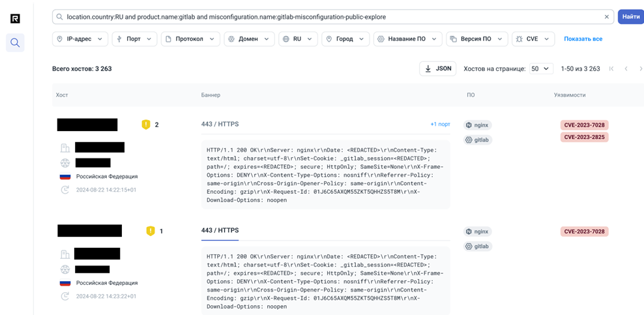Open the CVE-2023-2825 vulnerability badge
Viewport: 644px width, 315px height.
(x=584, y=138)
